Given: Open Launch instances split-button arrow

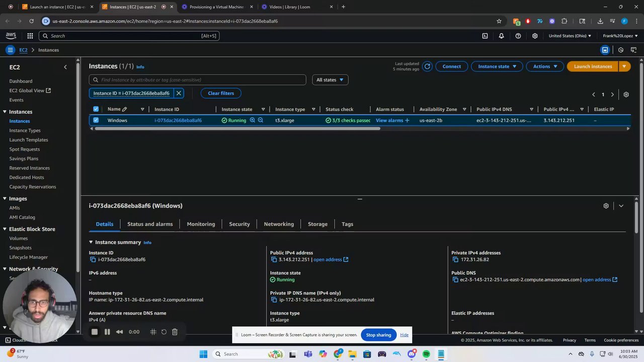Looking at the screenshot, I should click(624, 66).
